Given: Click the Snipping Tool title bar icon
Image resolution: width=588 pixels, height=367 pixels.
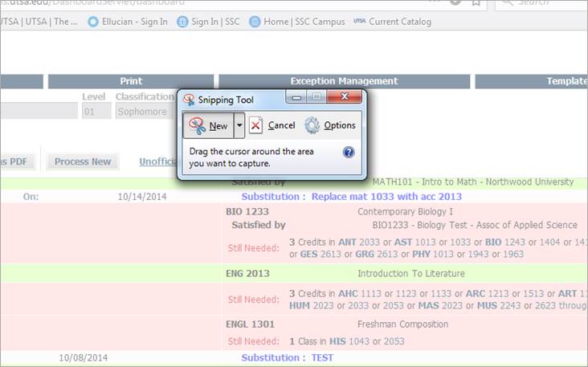Looking at the screenshot, I should pos(189,100).
